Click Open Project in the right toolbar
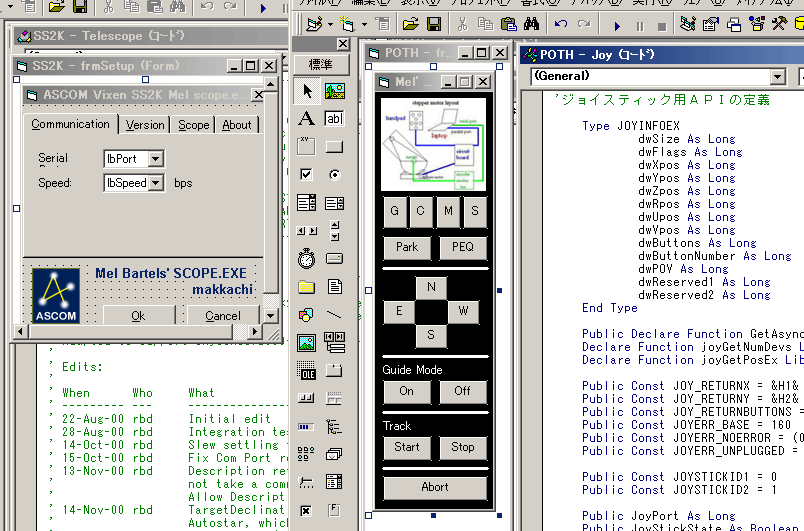Image resolution: width=804 pixels, height=531 pixels. (410, 24)
